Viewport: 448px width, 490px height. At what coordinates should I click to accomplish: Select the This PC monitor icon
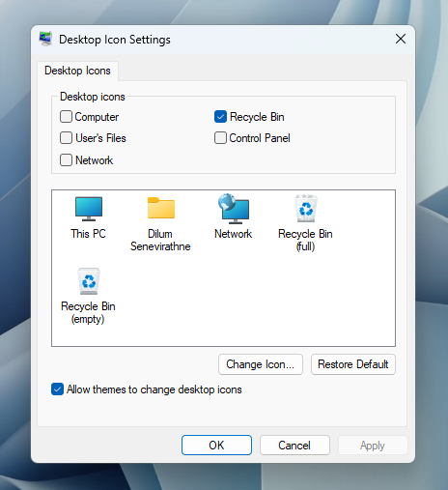89,209
